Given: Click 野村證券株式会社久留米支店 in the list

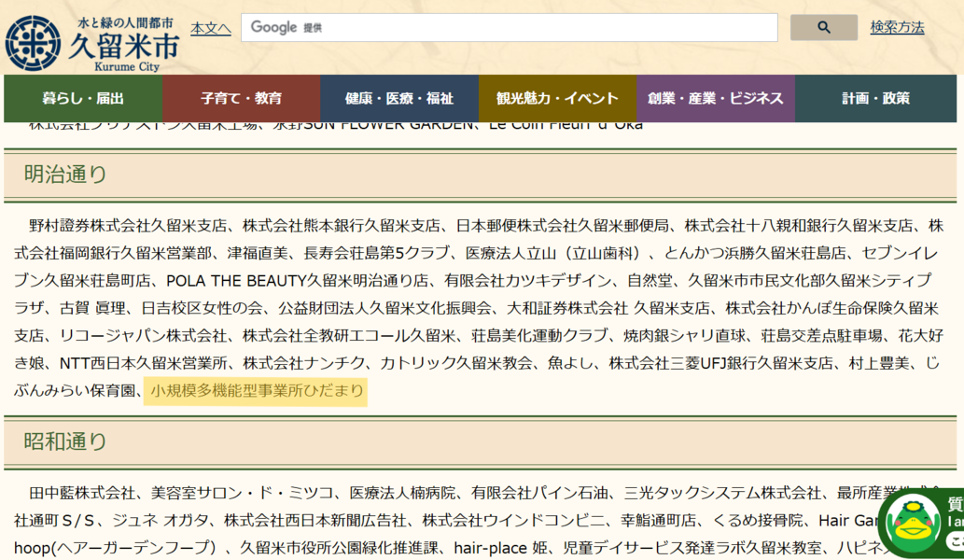Looking at the screenshot, I should (128, 226).
